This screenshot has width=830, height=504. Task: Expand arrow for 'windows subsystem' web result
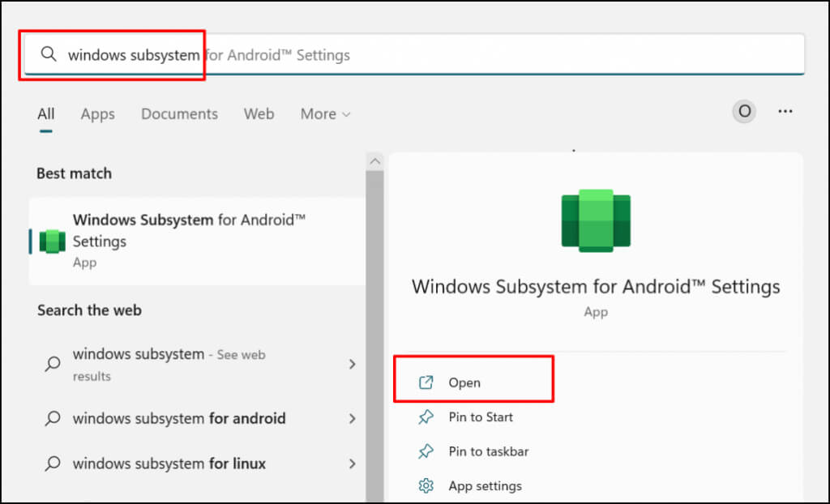click(352, 365)
